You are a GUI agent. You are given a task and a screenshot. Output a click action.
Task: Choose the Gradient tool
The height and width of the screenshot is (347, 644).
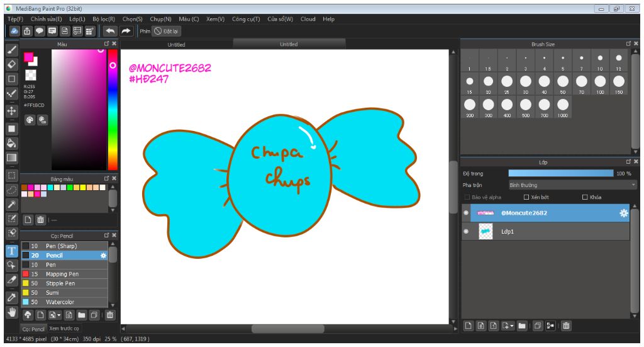coord(12,158)
